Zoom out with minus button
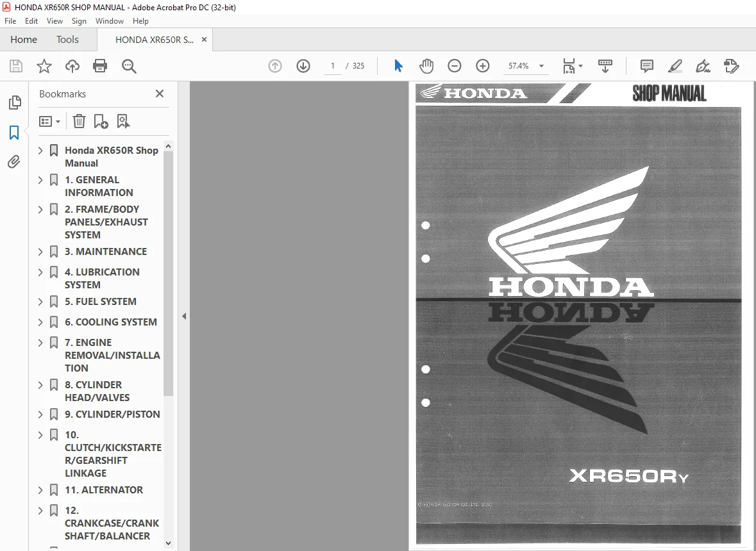The image size is (756, 551). click(x=454, y=66)
